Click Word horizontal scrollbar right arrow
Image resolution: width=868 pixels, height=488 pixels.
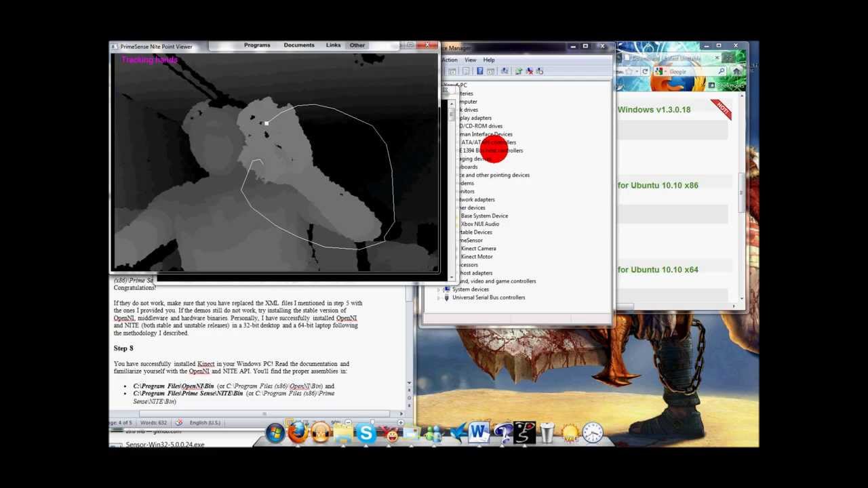[x=401, y=413]
